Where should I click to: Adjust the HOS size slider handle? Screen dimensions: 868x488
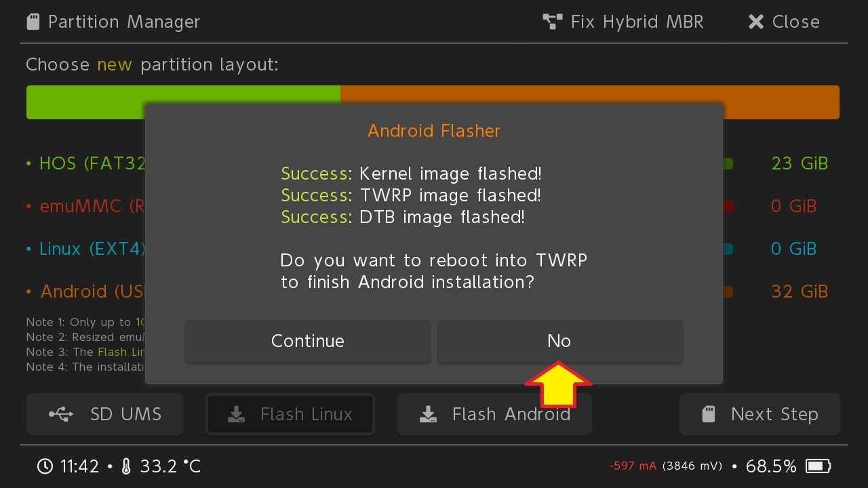728,164
